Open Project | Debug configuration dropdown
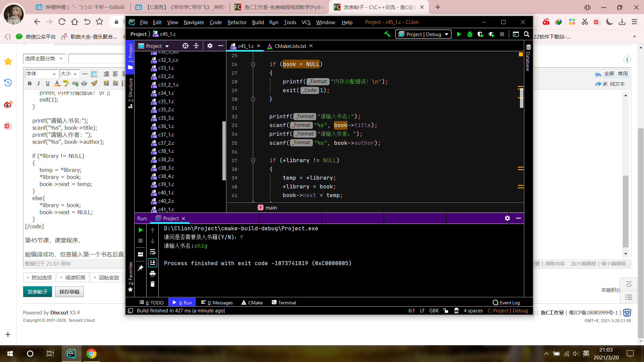 [423, 34]
